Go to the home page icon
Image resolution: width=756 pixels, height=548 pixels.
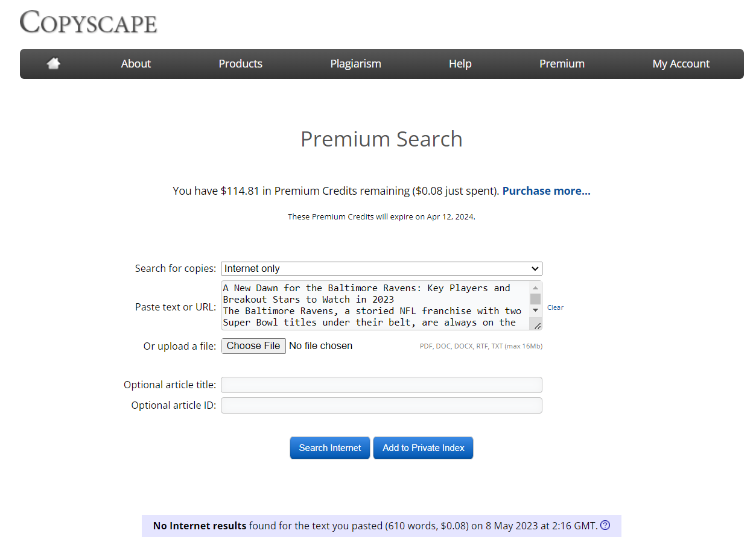[54, 63]
